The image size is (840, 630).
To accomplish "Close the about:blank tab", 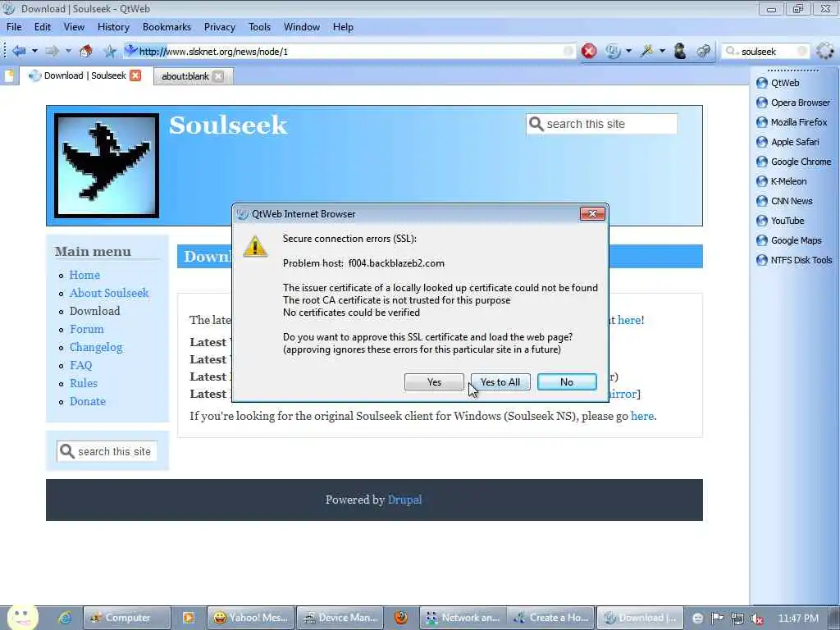I will (x=218, y=76).
